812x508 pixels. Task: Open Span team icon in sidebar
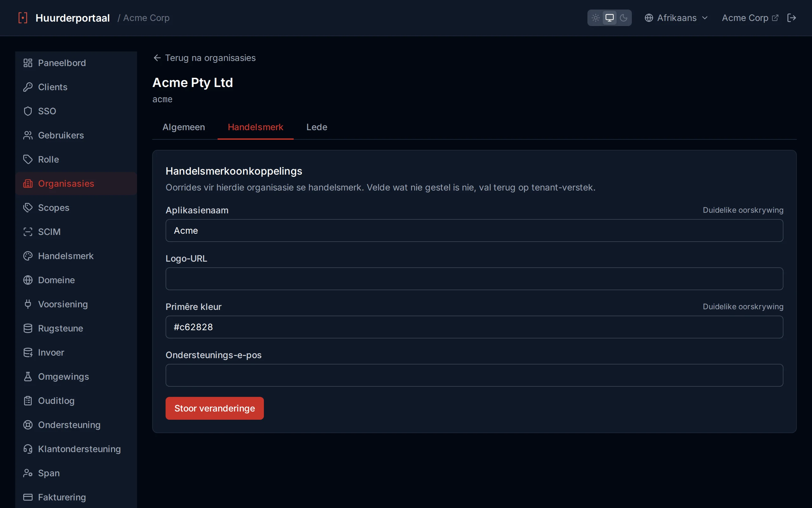28,473
